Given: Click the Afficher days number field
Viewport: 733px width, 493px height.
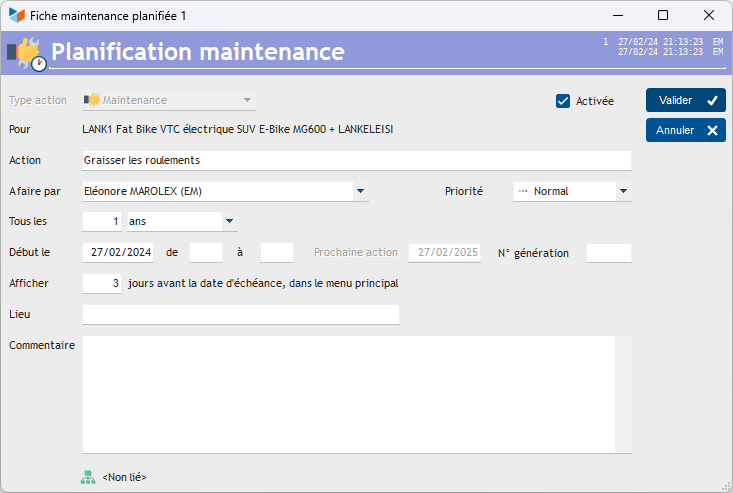Looking at the screenshot, I should 103,283.
